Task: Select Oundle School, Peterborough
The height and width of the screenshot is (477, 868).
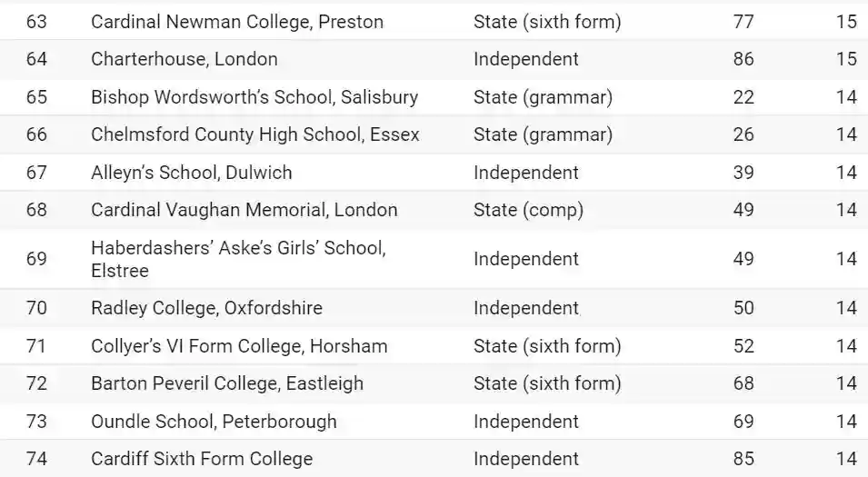Action: point(214,422)
